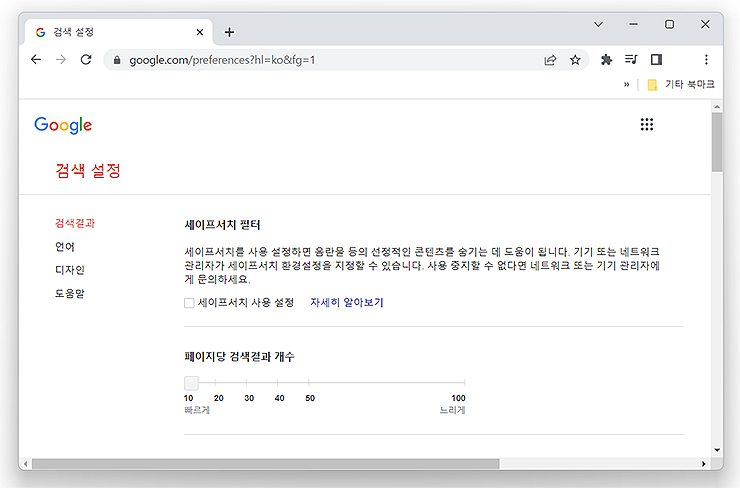
Task: Click the vertical scrollbar thumb
Action: click(717, 142)
